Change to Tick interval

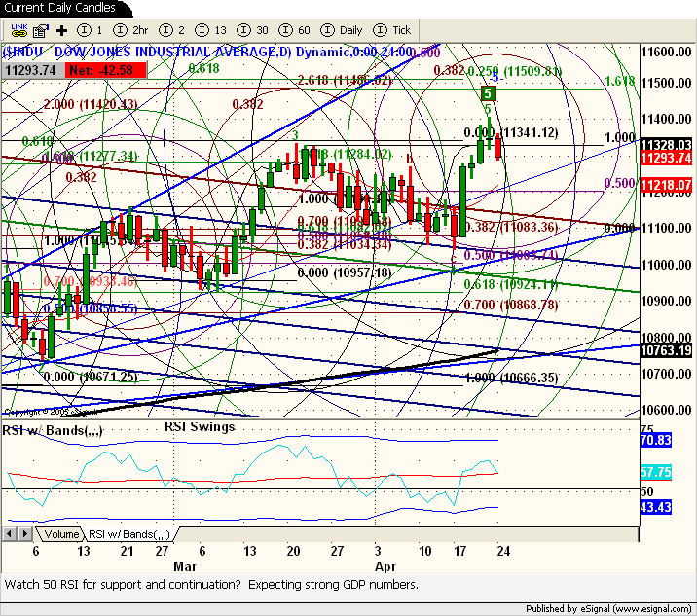click(x=392, y=30)
